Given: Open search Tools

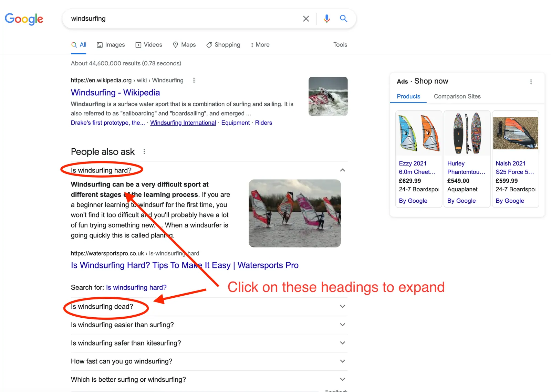Looking at the screenshot, I should tap(340, 45).
